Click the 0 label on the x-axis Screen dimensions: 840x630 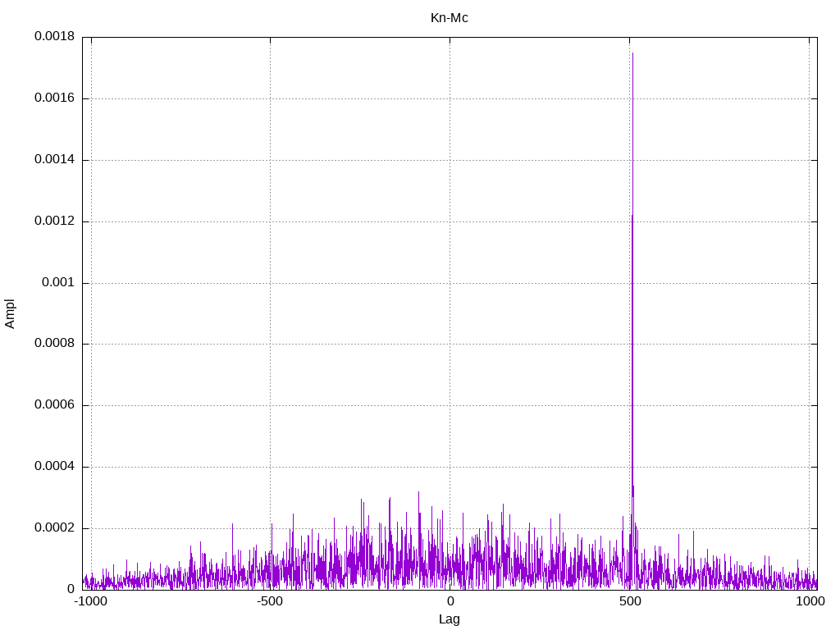coord(450,601)
